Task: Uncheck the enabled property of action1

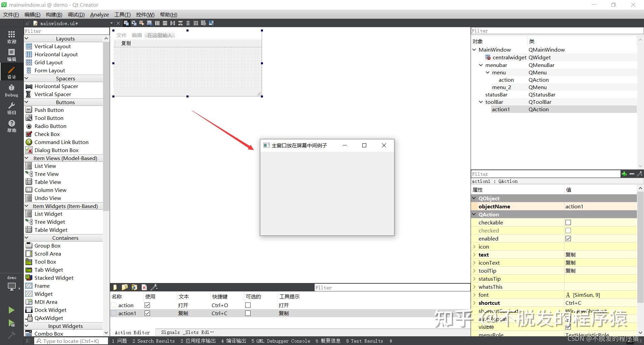Action: (568, 238)
